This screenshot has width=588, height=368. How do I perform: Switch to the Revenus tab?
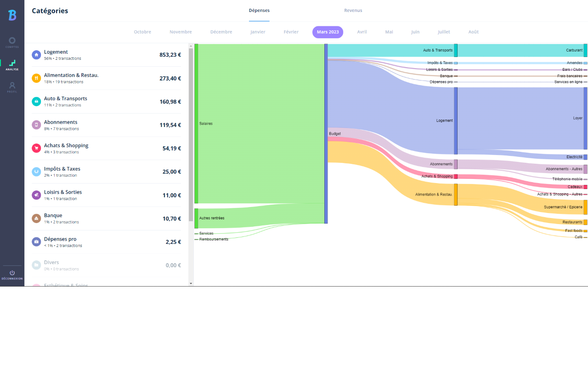353,10
